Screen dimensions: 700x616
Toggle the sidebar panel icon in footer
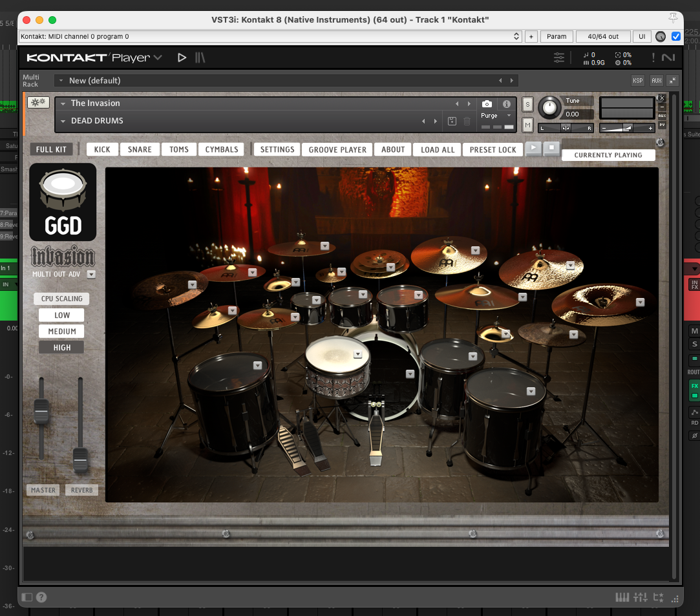27,597
